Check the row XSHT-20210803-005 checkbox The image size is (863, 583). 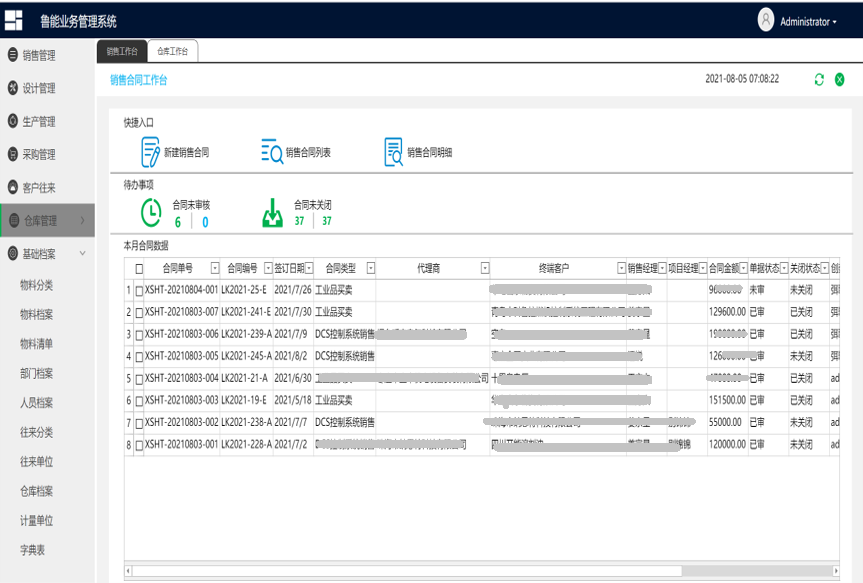(x=139, y=357)
